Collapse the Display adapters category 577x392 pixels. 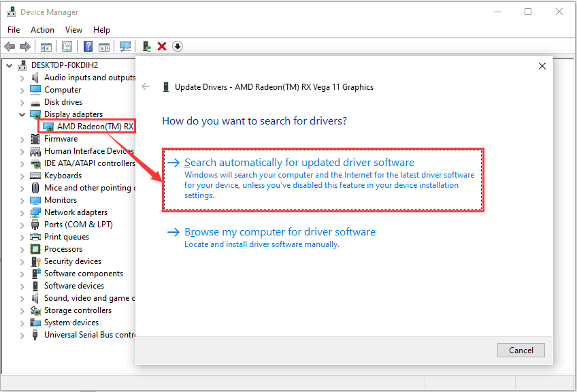tap(22, 114)
